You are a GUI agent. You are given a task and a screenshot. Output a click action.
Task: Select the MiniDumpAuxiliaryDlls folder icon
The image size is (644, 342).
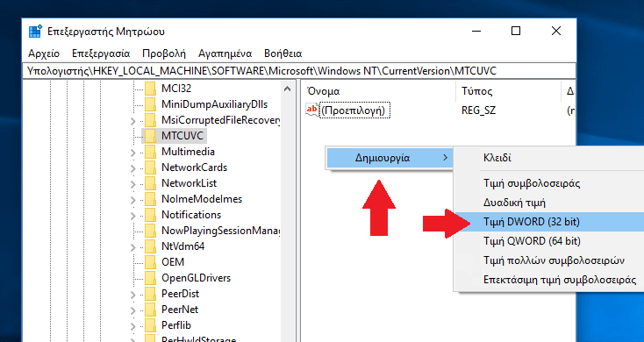[151, 104]
